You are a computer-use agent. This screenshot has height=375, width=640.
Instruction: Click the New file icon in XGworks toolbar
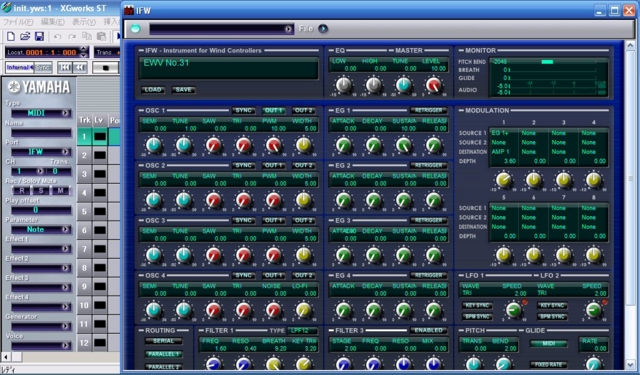point(11,37)
